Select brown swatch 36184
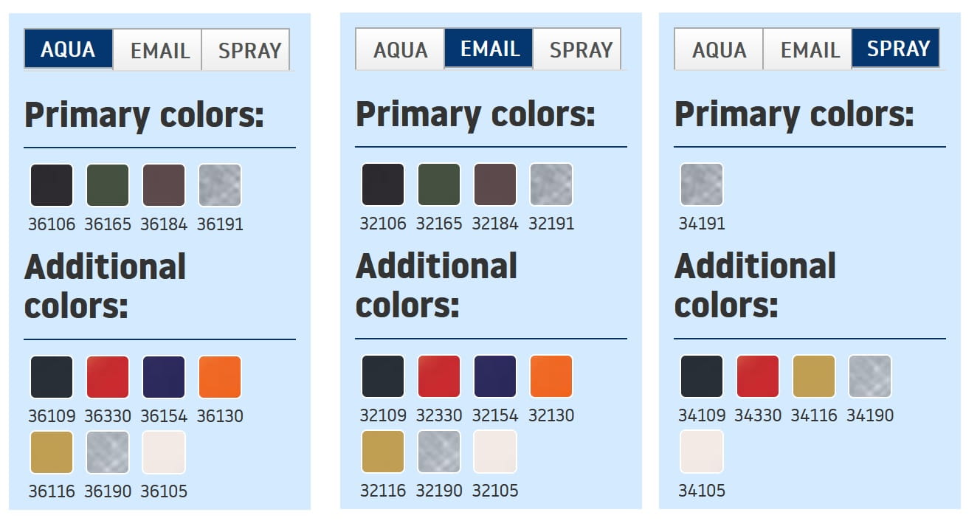This screenshot has height=532, width=980. [164, 185]
